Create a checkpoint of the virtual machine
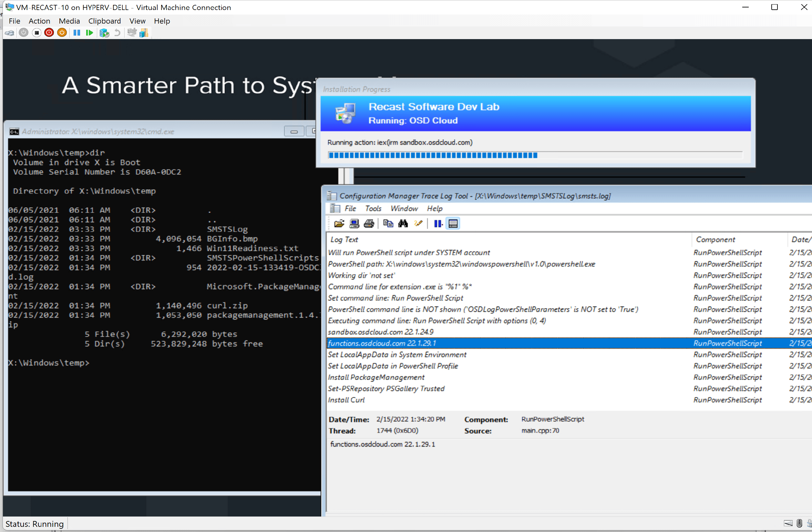Image resolution: width=812 pixels, height=532 pixels. tap(104, 33)
